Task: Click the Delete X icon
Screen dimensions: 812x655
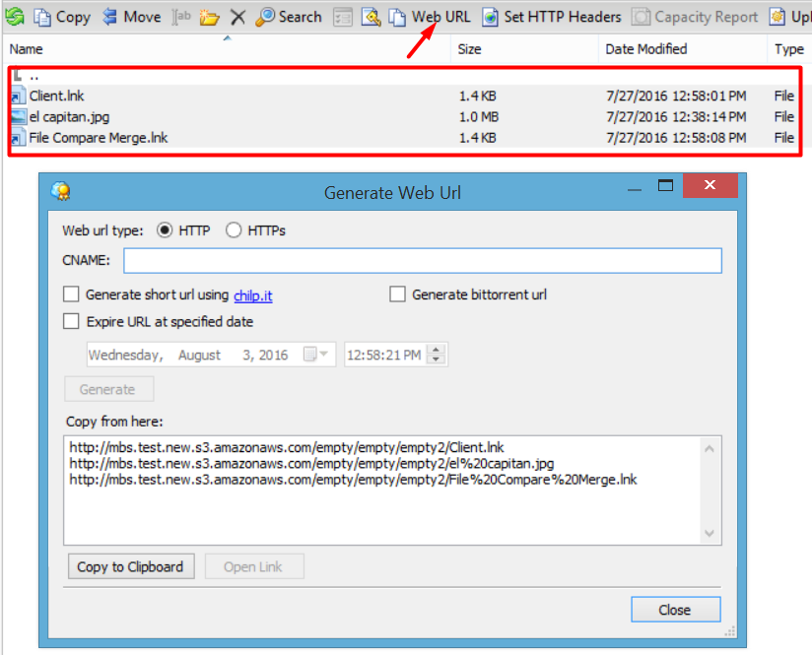Action: point(237,17)
